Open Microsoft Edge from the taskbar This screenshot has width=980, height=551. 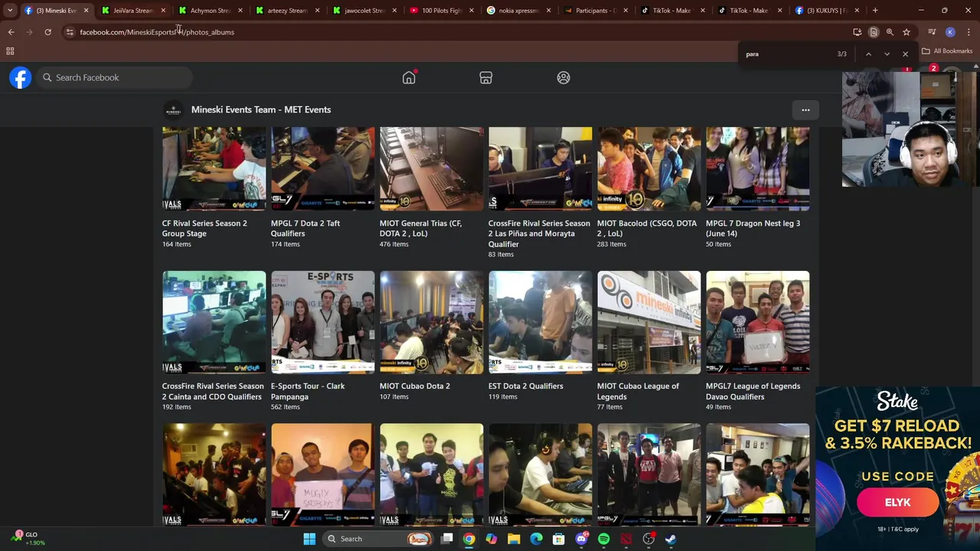536,539
